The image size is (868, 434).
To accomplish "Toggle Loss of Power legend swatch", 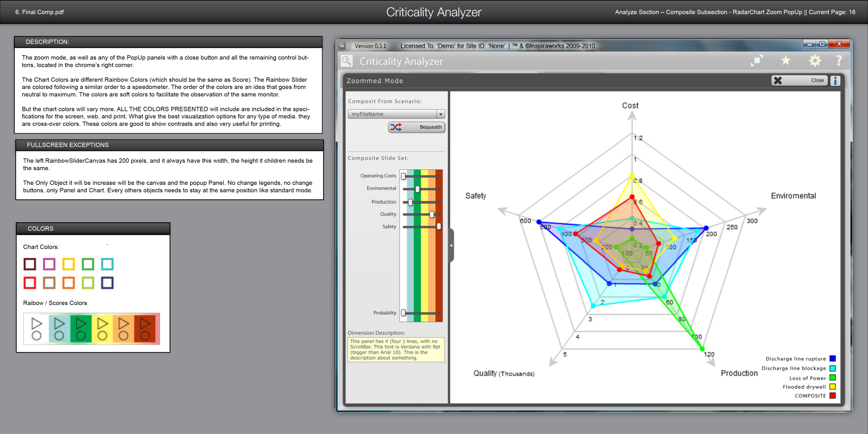I will (x=832, y=377).
